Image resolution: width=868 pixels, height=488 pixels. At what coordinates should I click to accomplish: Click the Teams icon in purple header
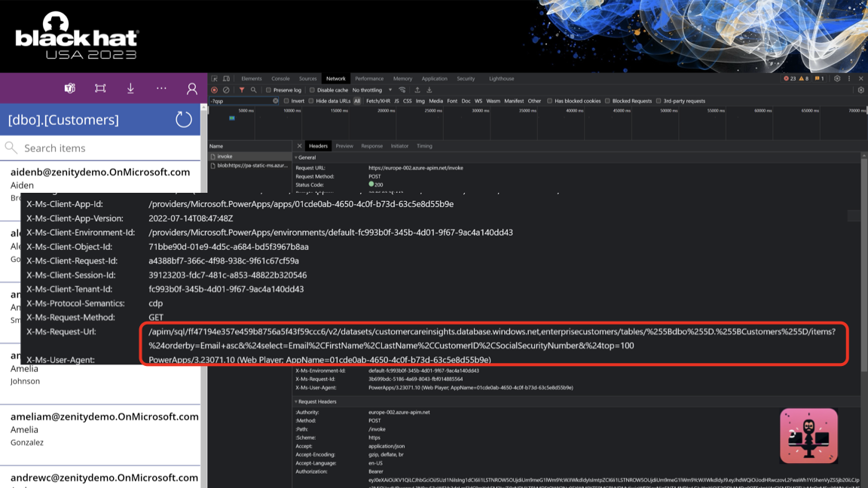(x=70, y=89)
